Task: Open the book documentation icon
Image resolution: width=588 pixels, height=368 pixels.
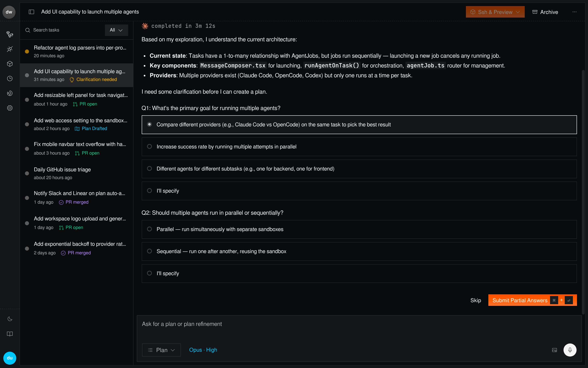Action: pos(10,334)
